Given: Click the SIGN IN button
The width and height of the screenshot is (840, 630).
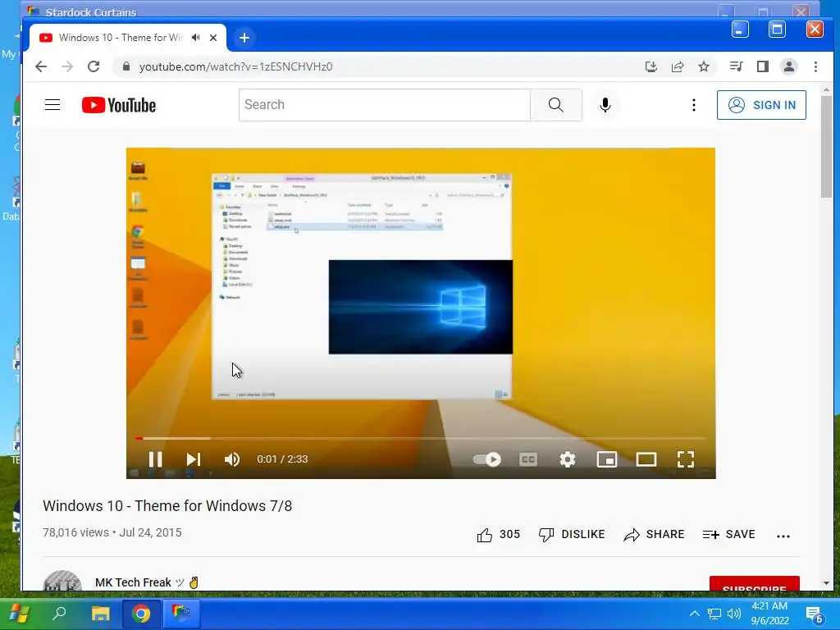Looking at the screenshot, I should [x=761, y=105].
